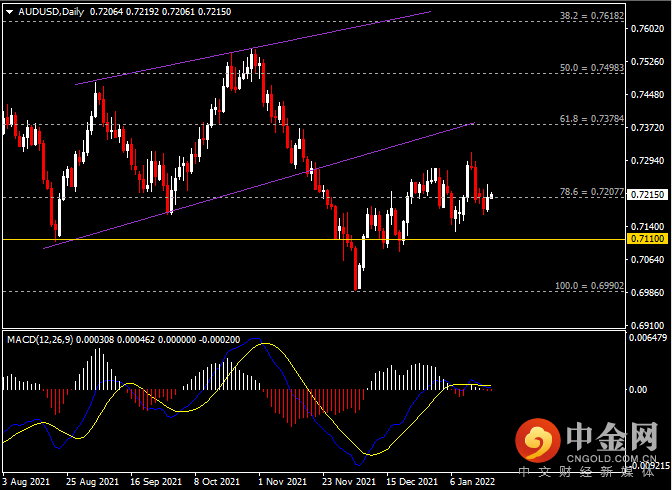672x490 pixels.
Task: Select the yellow horizontal support line
Action: 314,239
